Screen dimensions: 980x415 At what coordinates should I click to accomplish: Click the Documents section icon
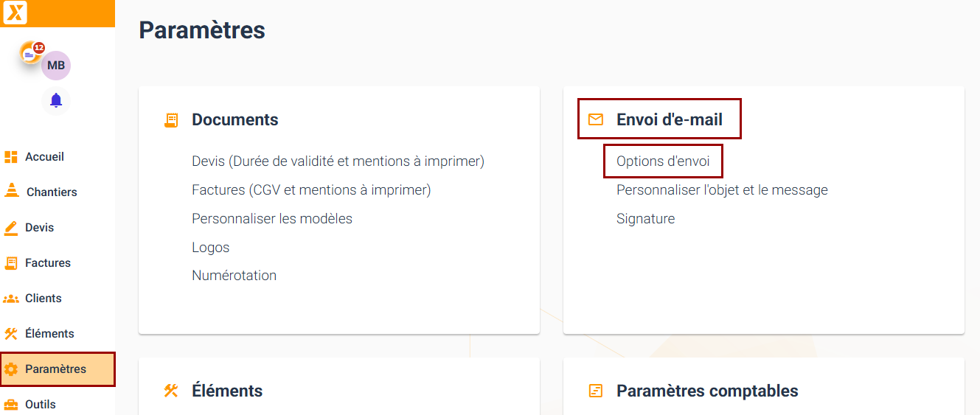click(171, 120)
